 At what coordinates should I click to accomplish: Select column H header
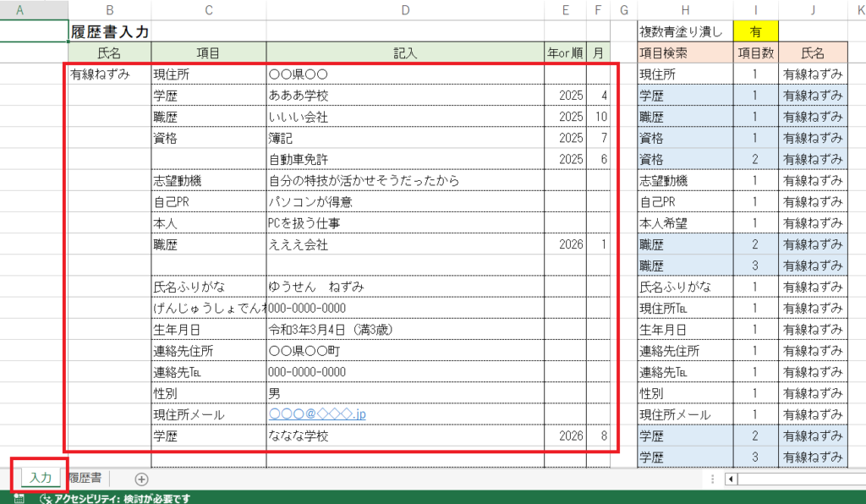684,10
